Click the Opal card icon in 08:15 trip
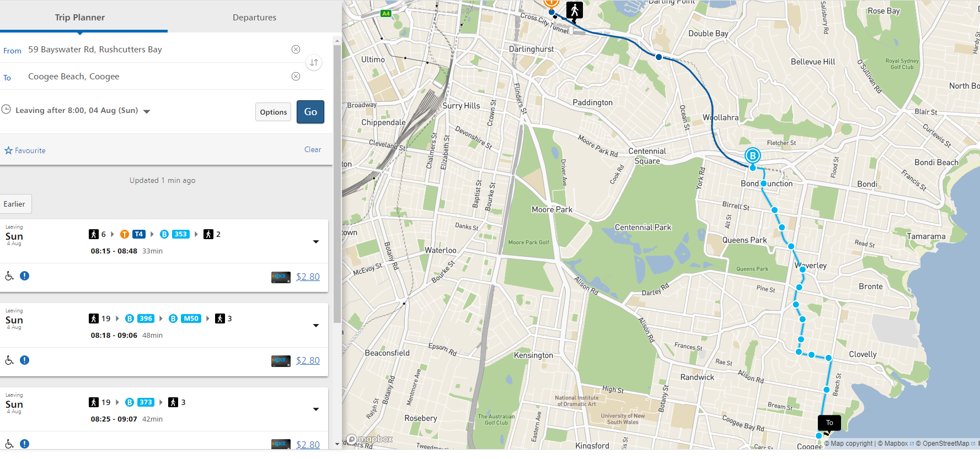 pos(281,277)
